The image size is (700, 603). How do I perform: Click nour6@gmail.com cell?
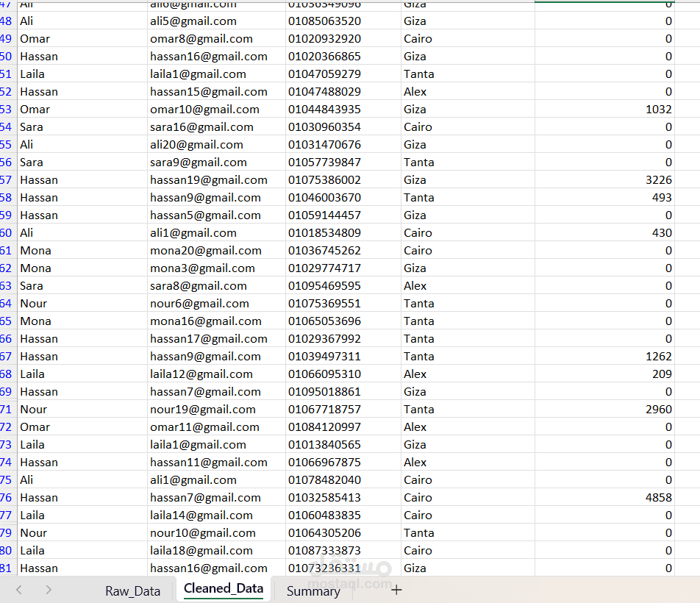pos(216,304)
